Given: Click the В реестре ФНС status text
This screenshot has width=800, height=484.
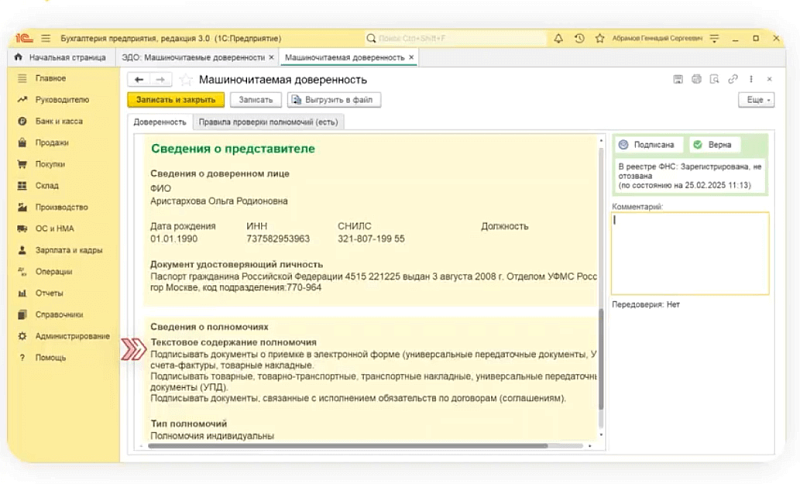Looking at the screenshot, I should click(x=690, y=176).
